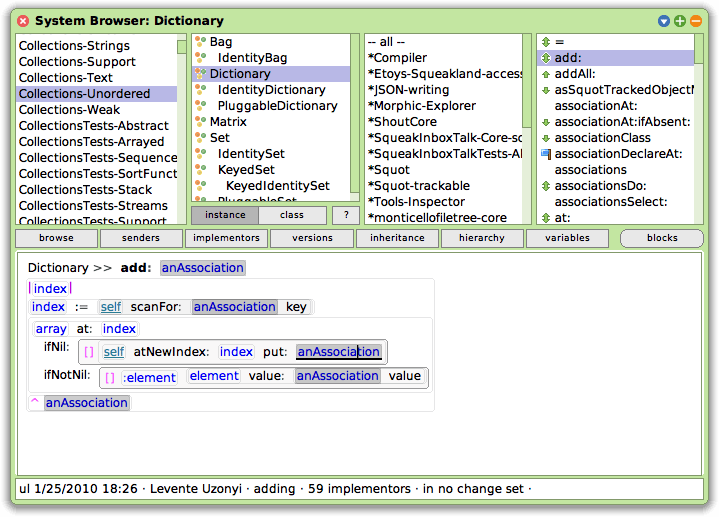Switch to instance side methods
Screen dimensions: 719x517
225,215
